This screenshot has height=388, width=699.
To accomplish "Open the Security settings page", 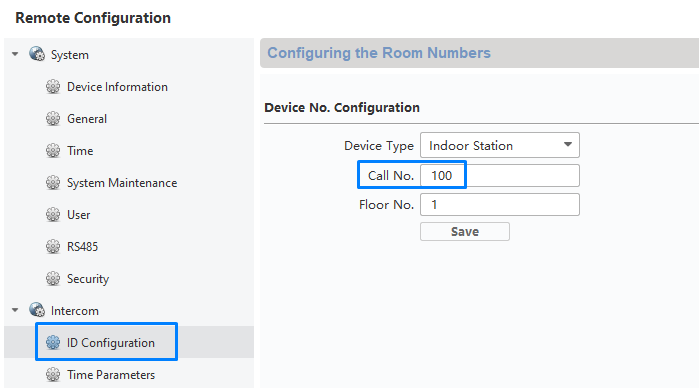I will pyautogui.click(x=88, y=279).
